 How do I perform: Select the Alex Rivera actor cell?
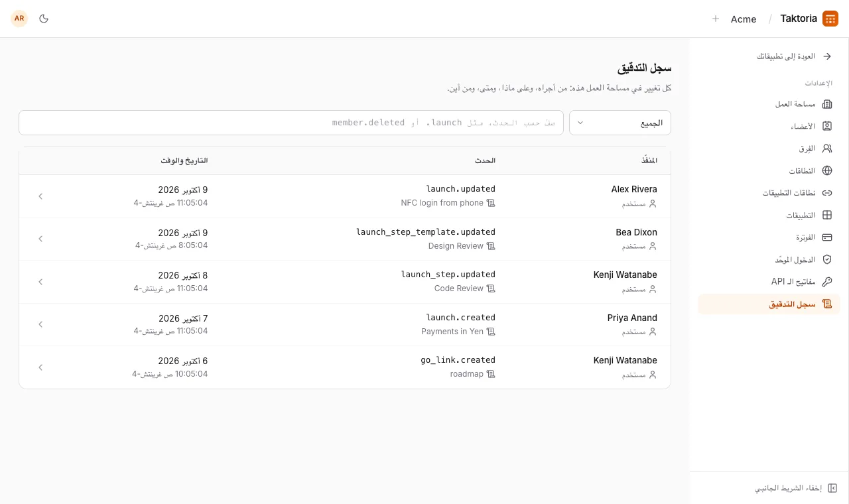[634, 196]
